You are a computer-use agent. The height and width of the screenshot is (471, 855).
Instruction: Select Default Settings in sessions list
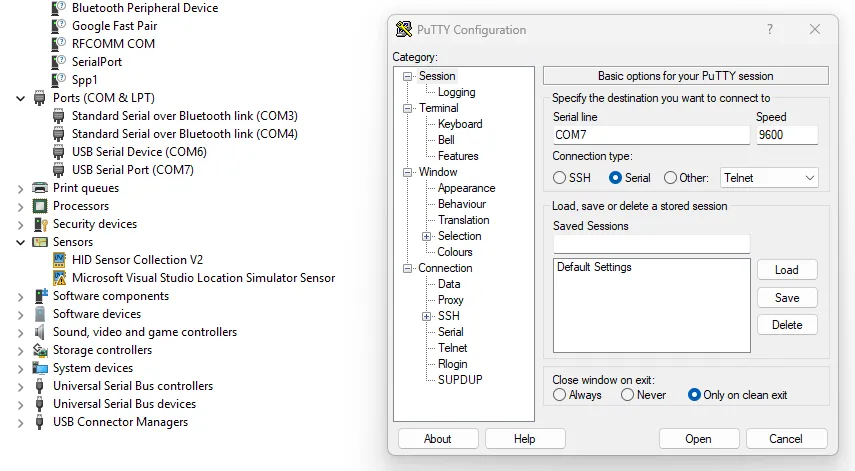point(594,267)
